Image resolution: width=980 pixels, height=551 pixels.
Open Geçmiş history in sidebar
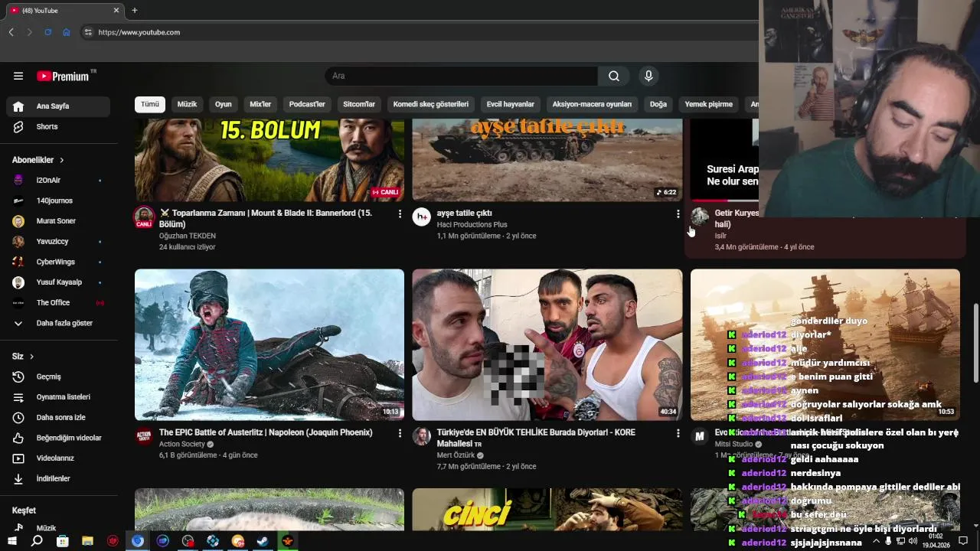pos(58,377)
